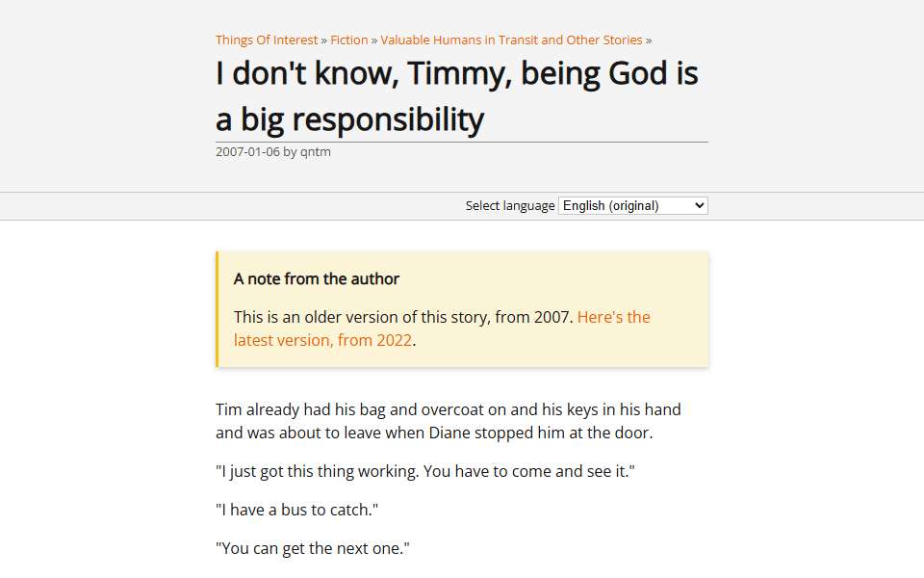Click the trailing » after Other Stories
Viewport: 924px width, 578px height.
(x=648, y=40)
